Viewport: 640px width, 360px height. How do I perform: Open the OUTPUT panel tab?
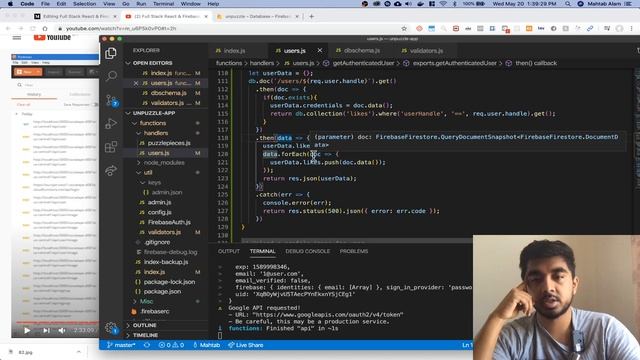[x=229, y=251]
